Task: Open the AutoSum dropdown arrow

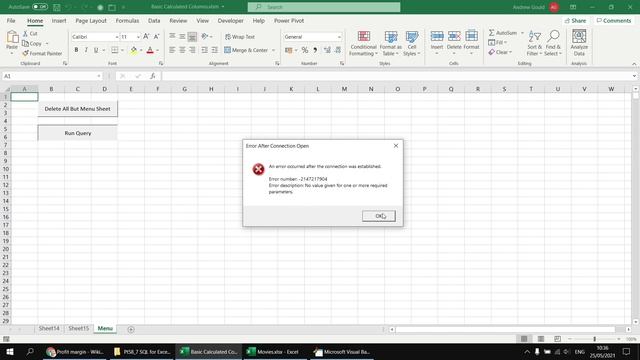Action: coord(522,33)
